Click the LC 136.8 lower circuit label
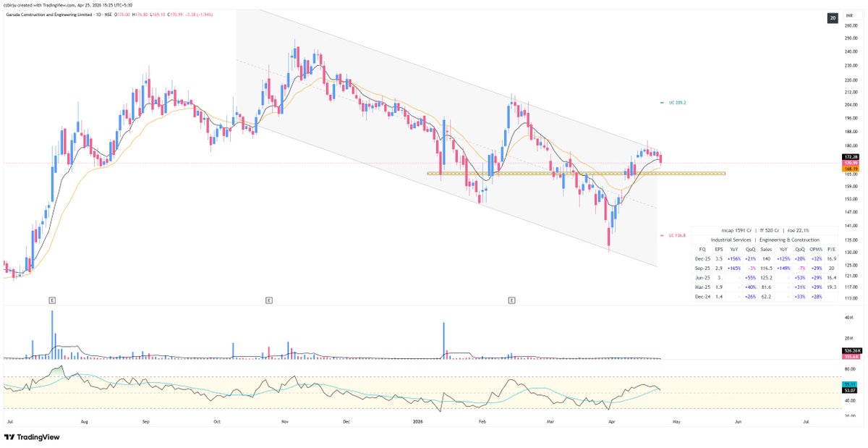The width and height of the screenshot is (868, 448). point(677,235)
